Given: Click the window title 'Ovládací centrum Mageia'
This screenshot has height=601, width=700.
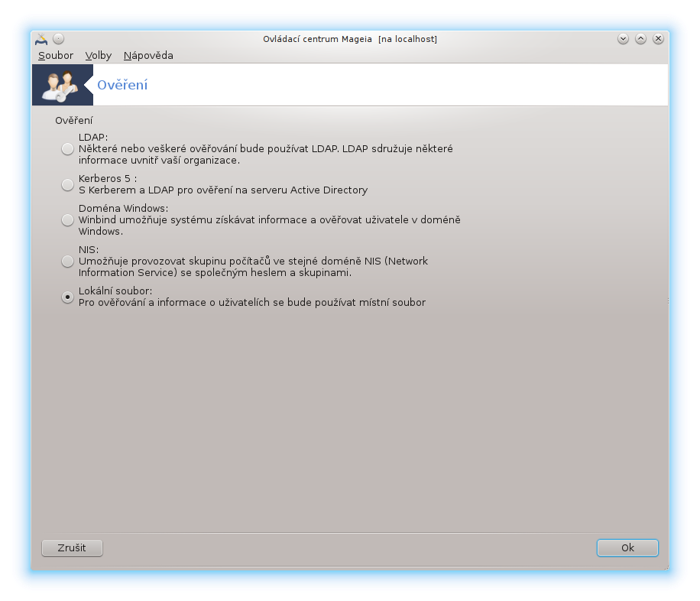Looking at the screenshot, I should [x=350, y=39].
